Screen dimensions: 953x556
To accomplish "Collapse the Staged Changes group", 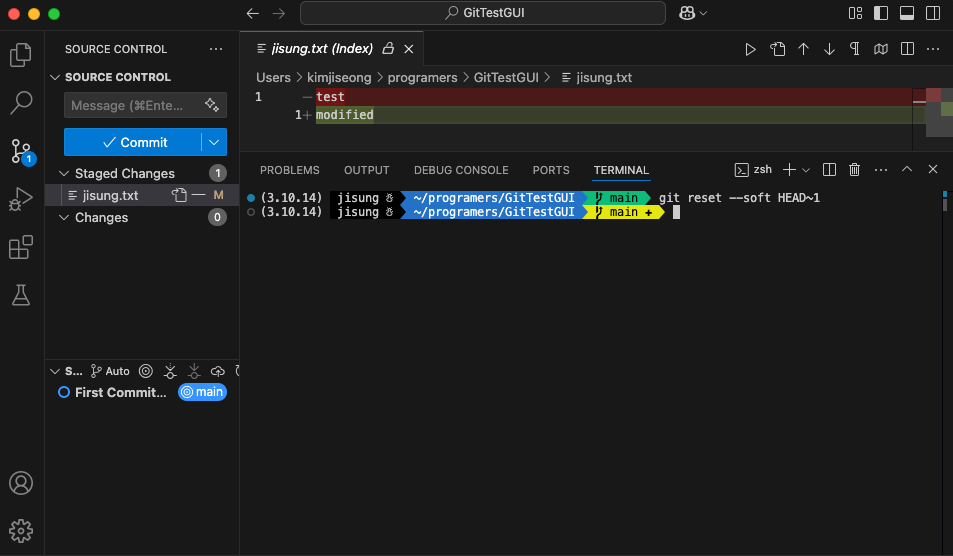I will [x=64, y=174].
